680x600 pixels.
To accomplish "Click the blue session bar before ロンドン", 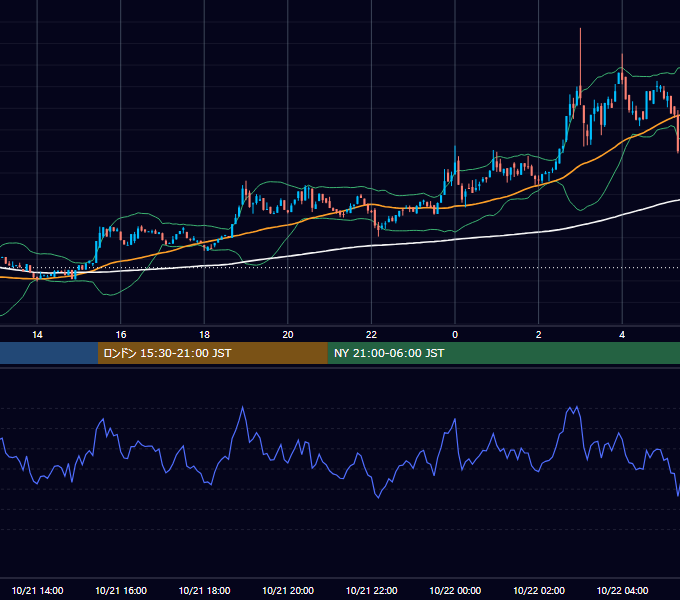I will (x=49, y=353).
